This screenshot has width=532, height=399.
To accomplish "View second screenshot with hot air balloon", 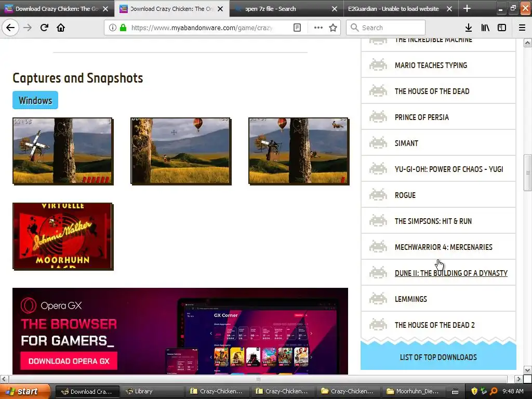I will pyautogui.click(x=181, y=151).
